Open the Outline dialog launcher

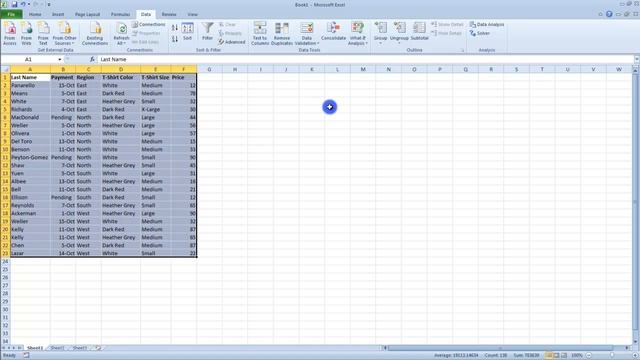click(x=463, y=50)
